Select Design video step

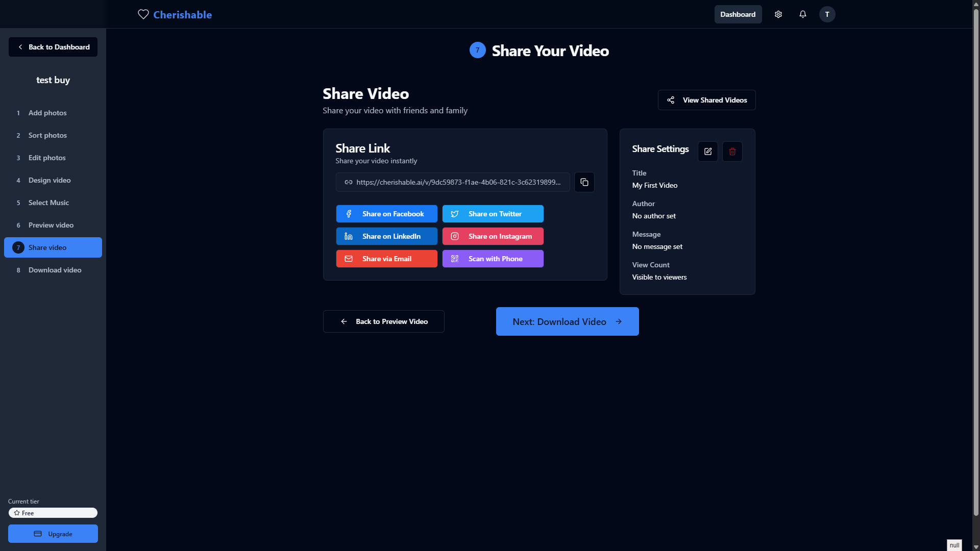tap(50, 180)
